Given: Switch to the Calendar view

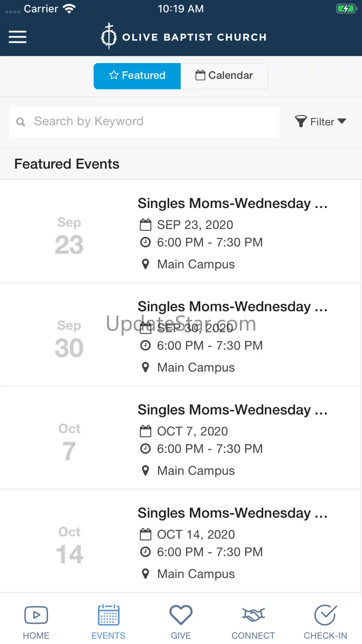Looking at the screenshot, I should (224, 76).
